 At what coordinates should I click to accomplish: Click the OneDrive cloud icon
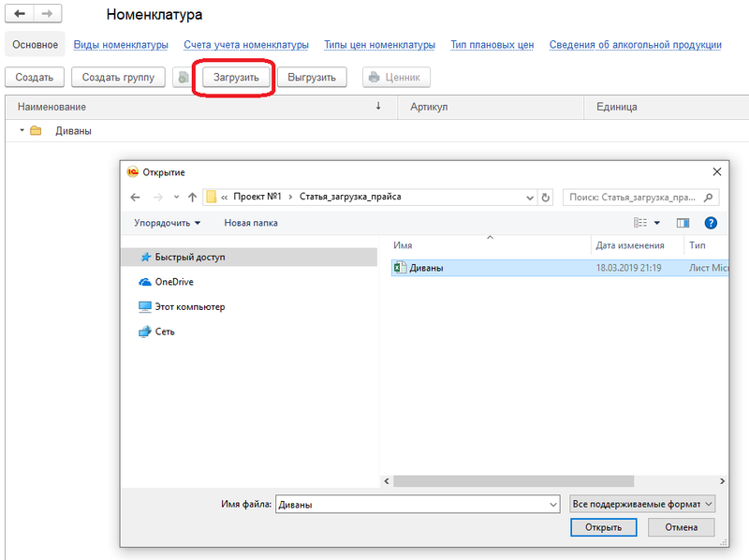[x=145, y=282]
